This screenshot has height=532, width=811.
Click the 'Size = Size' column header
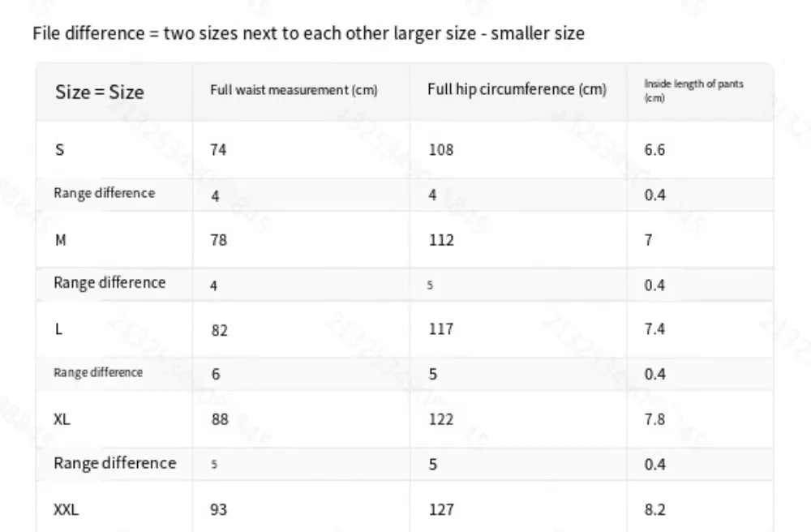tap(99, 92)
